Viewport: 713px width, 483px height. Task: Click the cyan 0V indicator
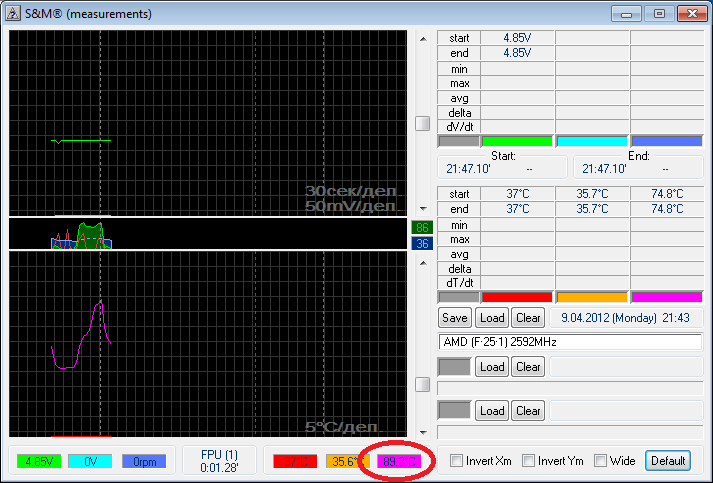[90, 462]
